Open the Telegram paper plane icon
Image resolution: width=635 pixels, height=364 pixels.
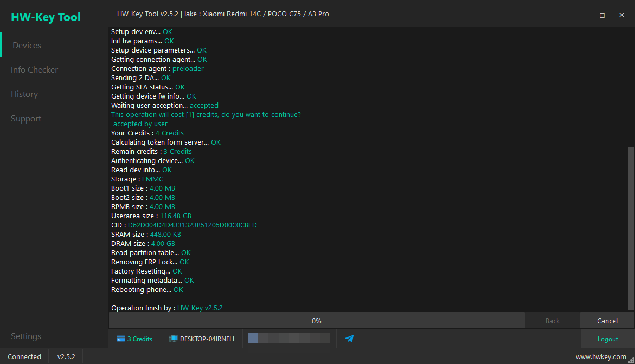coord(349,339)
